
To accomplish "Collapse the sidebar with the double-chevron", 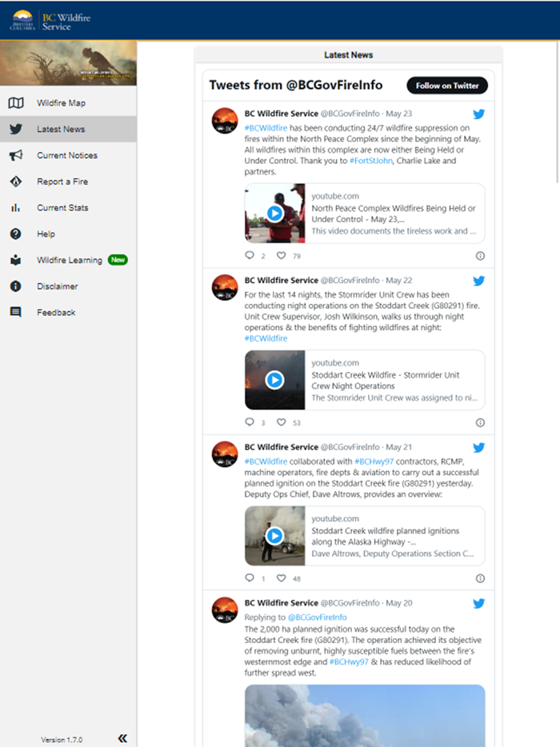I will 122,738.
